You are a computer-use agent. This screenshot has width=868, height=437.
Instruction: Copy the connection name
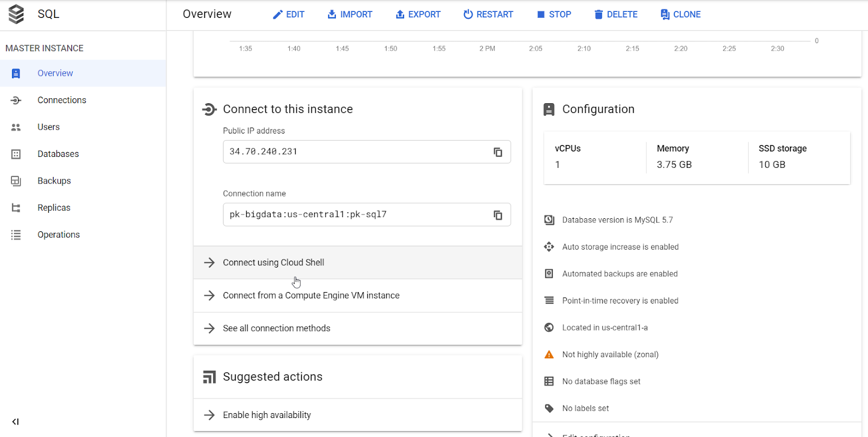pyautogui.click(x=497, y=215)
